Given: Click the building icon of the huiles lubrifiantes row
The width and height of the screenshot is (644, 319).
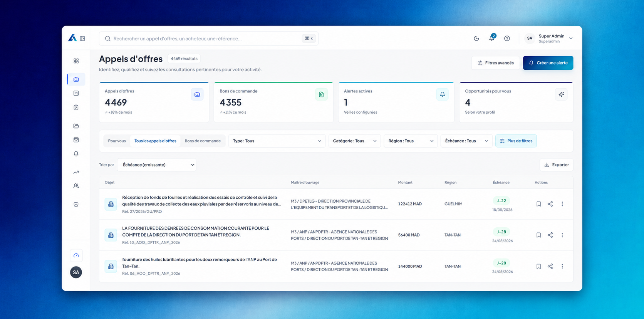Looking at the screenshot, I should [111, 266].
